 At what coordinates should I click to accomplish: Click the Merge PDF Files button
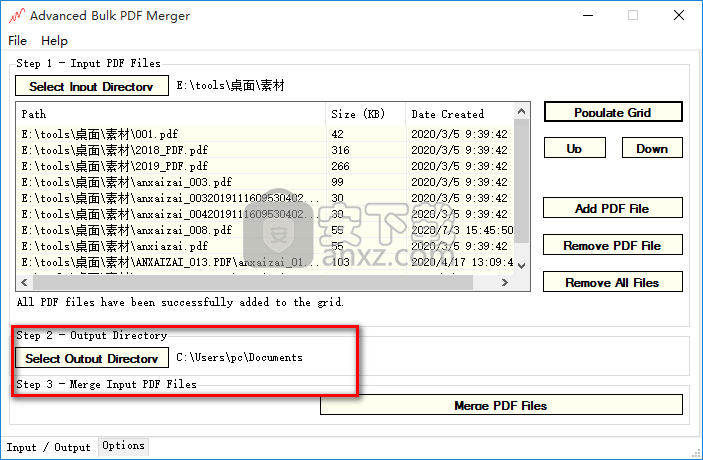click(501, 405)
